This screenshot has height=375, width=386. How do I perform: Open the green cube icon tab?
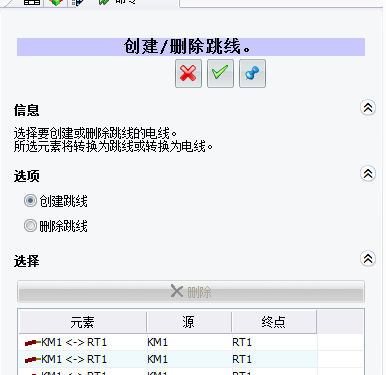(56, 2)
